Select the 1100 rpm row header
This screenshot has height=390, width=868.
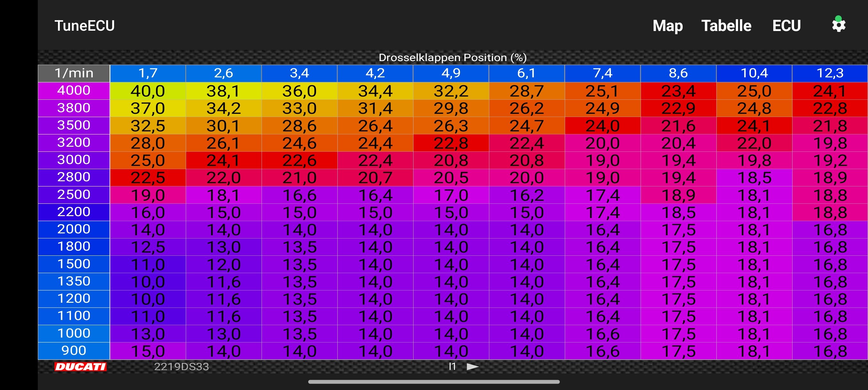(74, 316)
